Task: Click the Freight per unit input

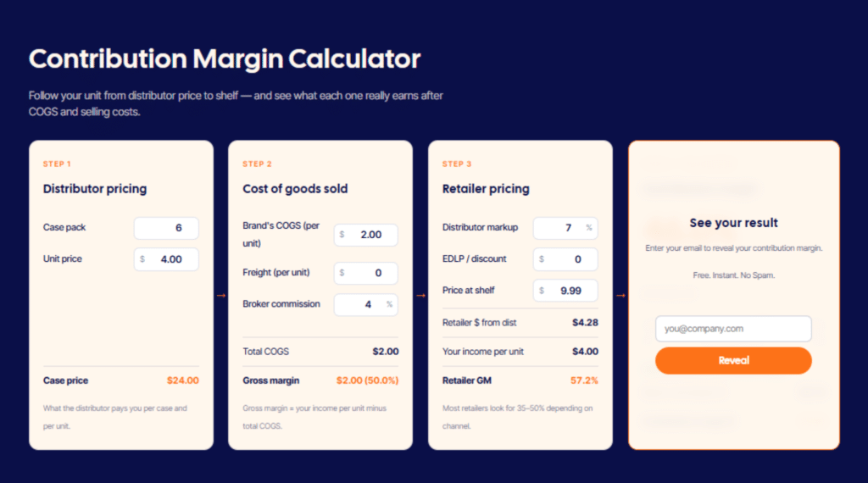Action: tap(366, 273)
